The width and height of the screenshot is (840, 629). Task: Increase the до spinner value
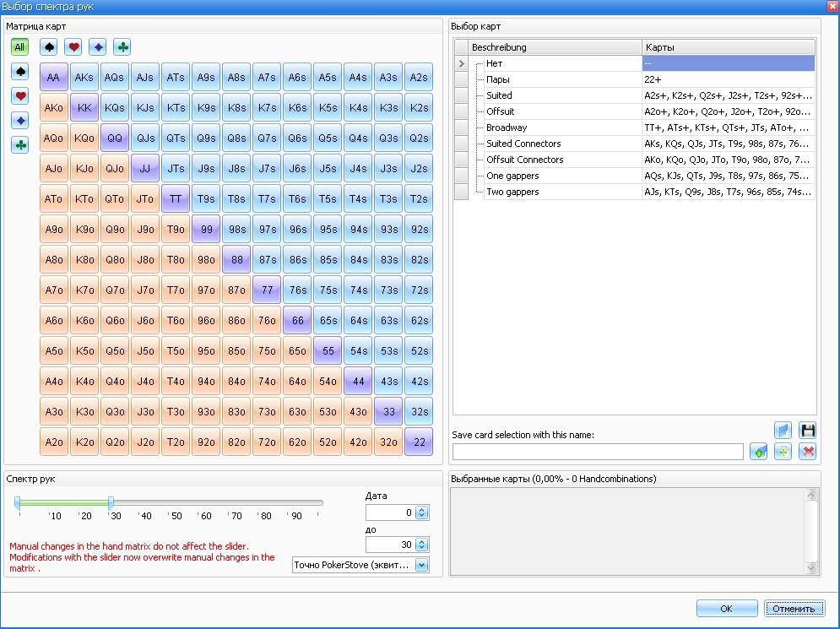pyautogui.click(x=422, y=542)
